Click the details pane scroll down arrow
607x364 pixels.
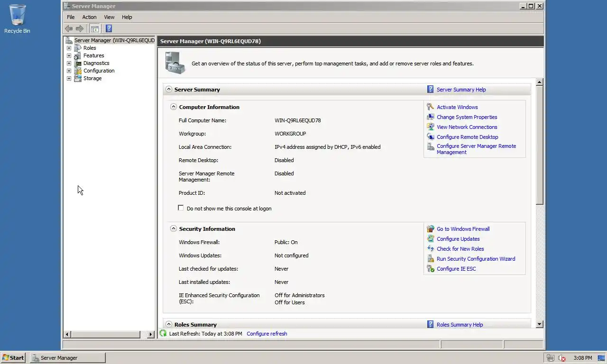[539, 324]
